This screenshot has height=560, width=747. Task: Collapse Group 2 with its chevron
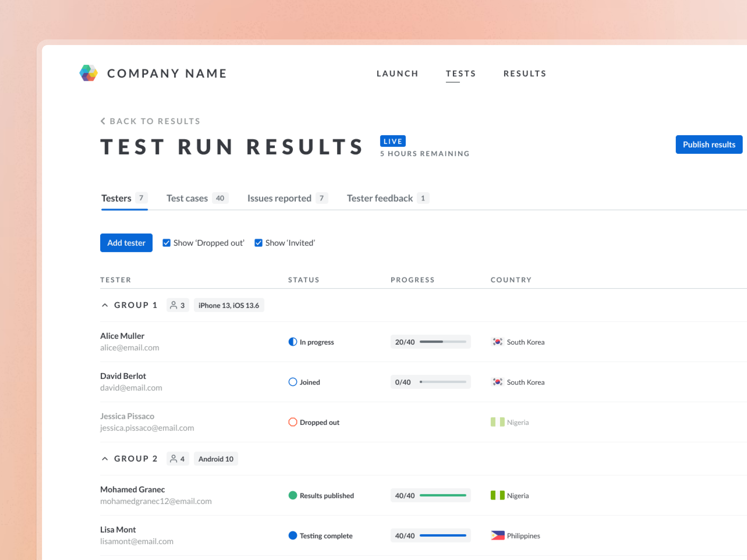105,459
